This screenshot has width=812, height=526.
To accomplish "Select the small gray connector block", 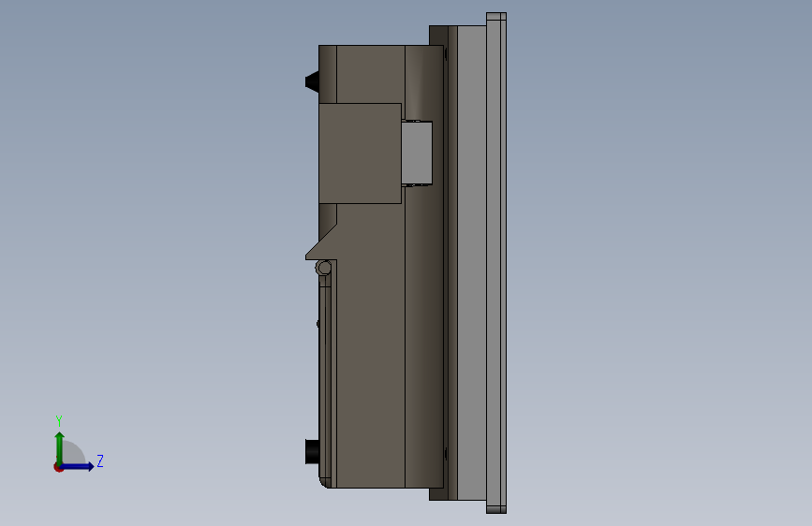I will coord(417,153).
